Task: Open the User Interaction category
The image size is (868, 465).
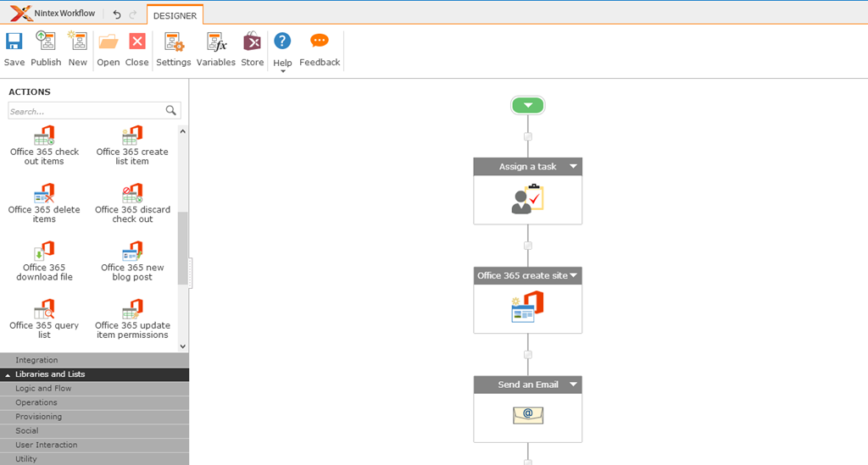Action: point(95,445)
